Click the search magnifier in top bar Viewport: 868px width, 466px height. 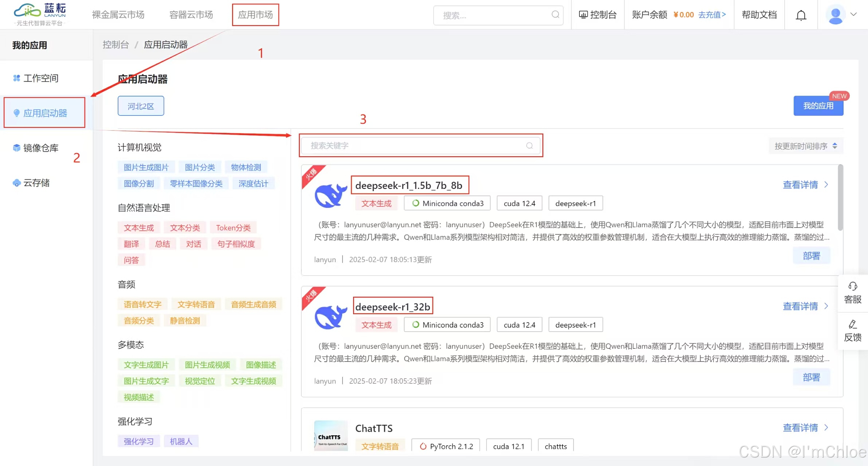[555, 15]
